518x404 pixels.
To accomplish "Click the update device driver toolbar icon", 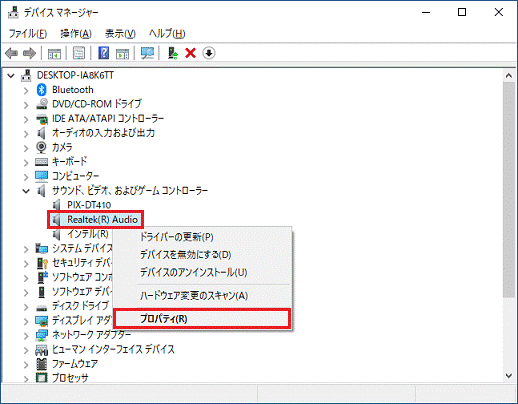I will coord(173,53).
